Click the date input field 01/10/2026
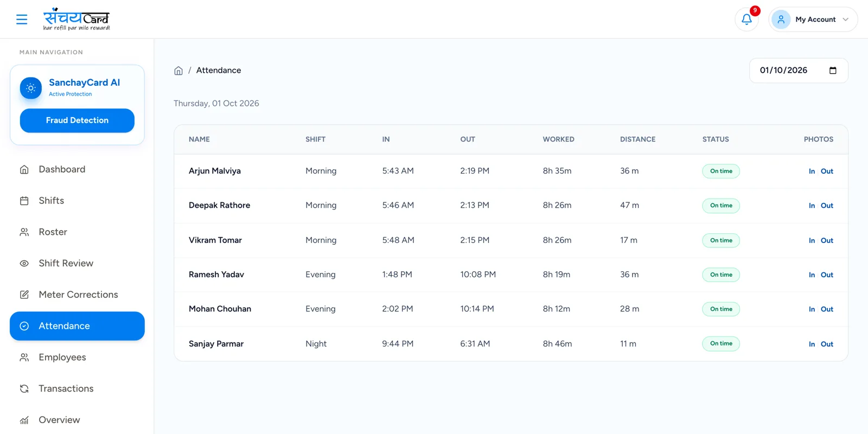Image resolution: width=868 pixels, height=434 pixels. tap(799, 71)
